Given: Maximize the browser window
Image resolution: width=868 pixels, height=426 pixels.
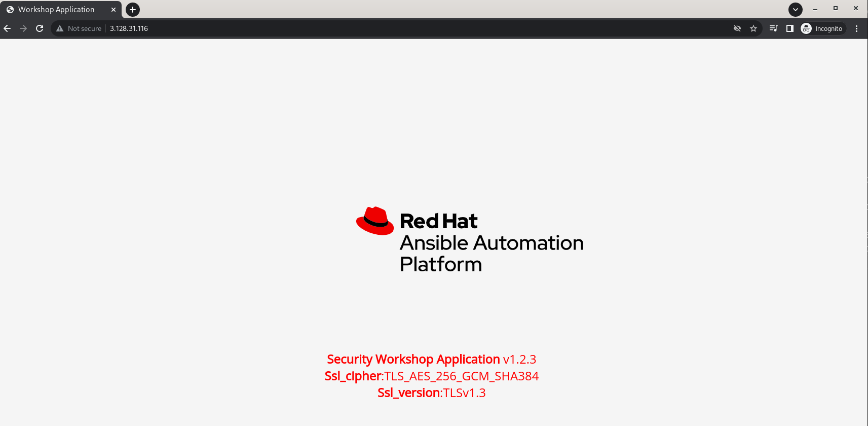Looking at the screenshot, I should point(836,9).
